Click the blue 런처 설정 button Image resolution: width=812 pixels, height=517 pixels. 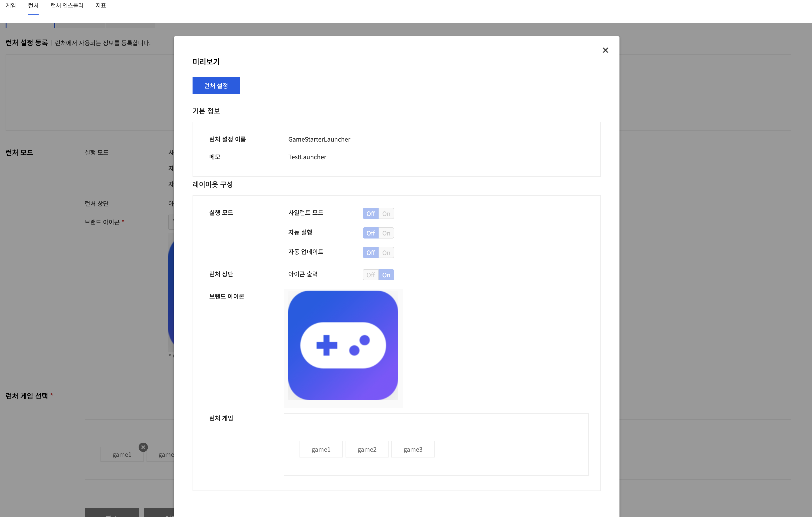[216, 85]
